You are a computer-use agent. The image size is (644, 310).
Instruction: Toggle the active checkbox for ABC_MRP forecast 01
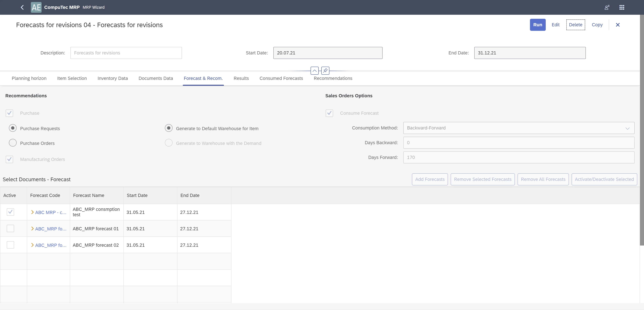(x=10, y=228)
